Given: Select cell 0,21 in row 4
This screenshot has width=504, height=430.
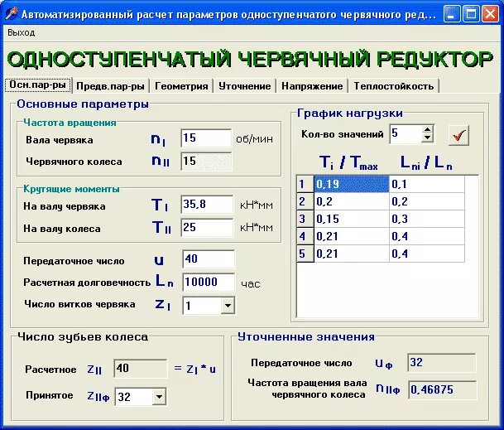Looking at the screenshot, I should pos(352,236).
